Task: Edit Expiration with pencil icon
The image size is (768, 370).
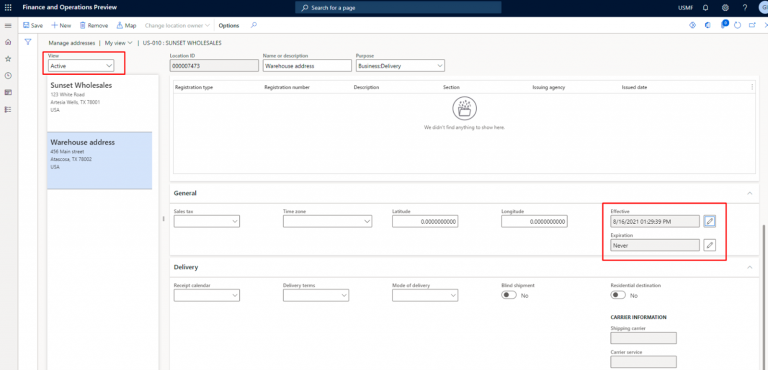Action: 709,245
